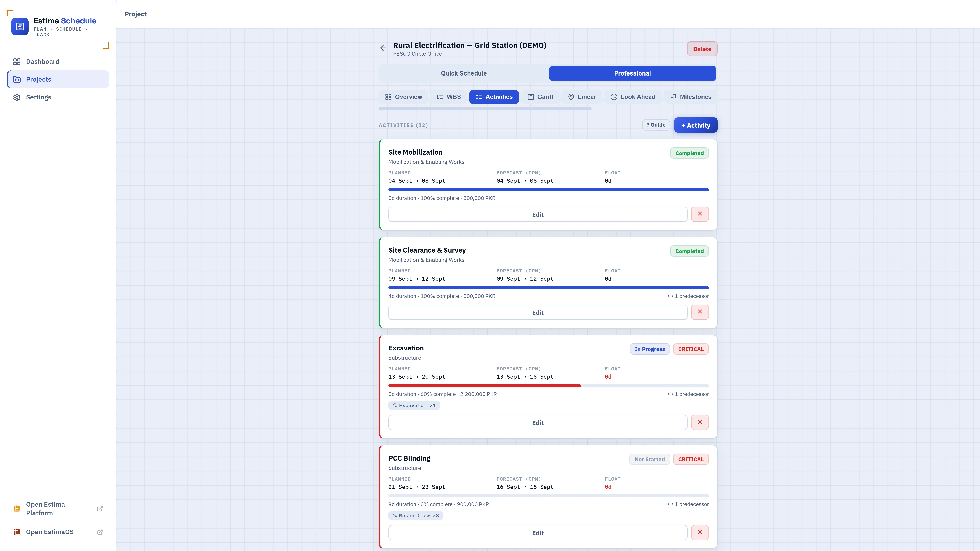Click Site Mobilization progress bar
This screenshot has height=551, width=980.
[x=548, y=190]
